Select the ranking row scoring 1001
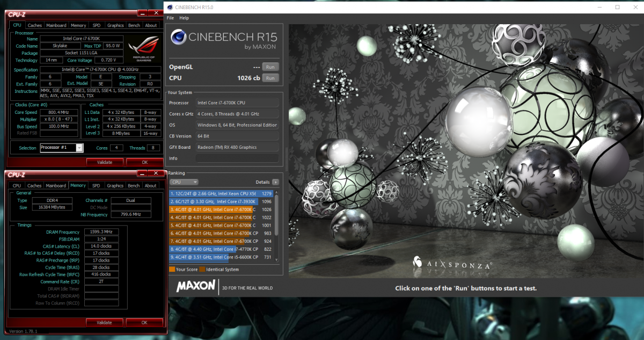Image resolution: width=644 pixels, height=340 pixels. point(221,226)
